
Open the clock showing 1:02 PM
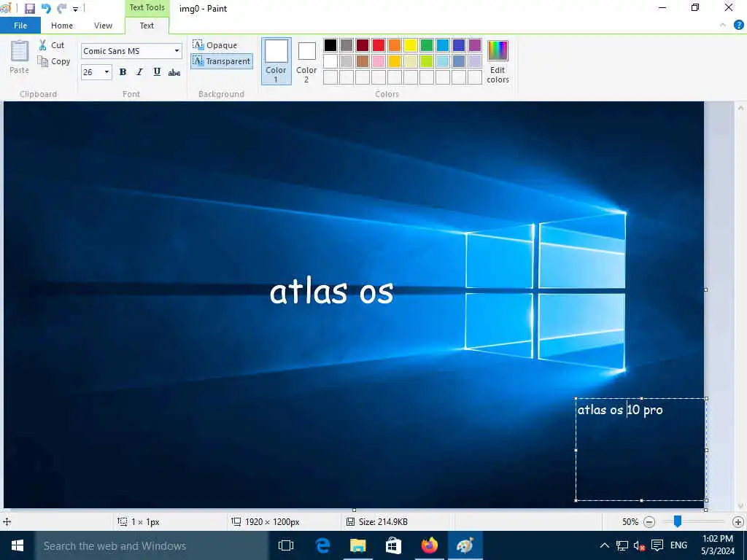coord(718,545)
